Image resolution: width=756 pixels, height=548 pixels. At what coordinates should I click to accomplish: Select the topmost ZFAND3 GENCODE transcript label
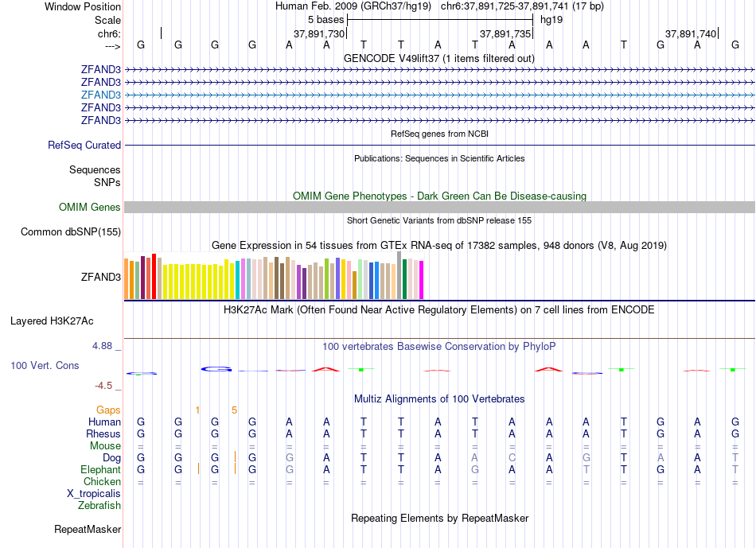click(x=101, y=69)
